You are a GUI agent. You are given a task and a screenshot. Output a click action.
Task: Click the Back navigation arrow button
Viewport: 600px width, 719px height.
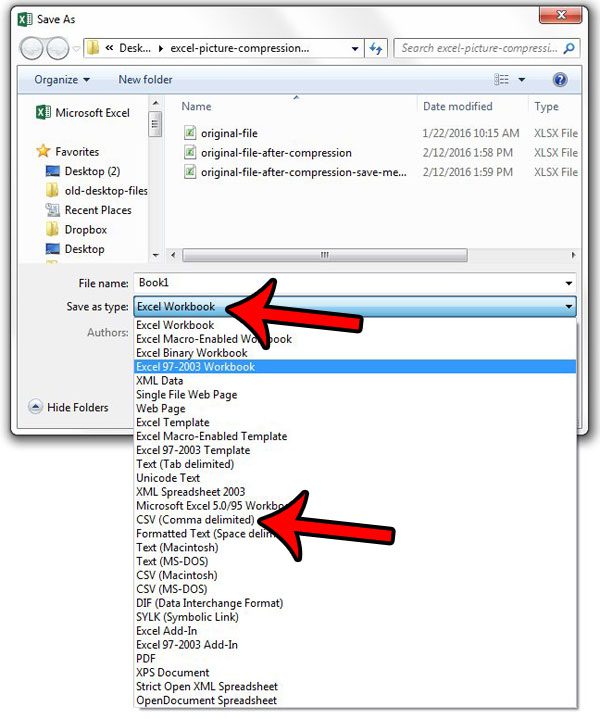31,48
